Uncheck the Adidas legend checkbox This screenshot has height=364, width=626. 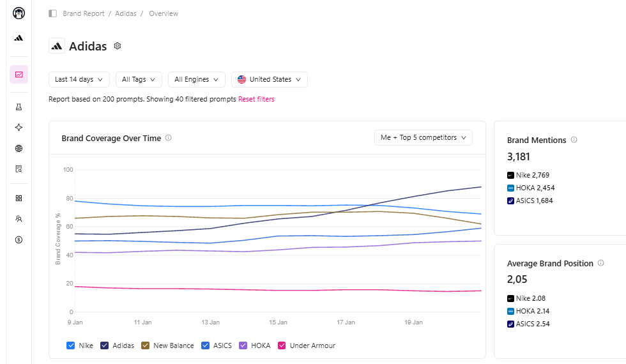click(105, 345)
